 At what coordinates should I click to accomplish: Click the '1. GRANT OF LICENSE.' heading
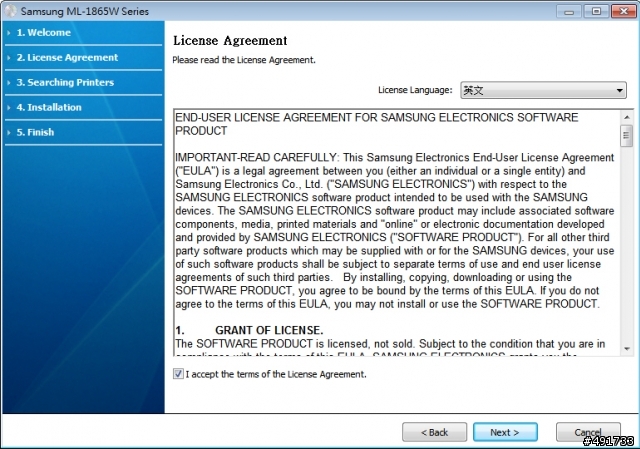pyautogui.click(x=249, y=330)
